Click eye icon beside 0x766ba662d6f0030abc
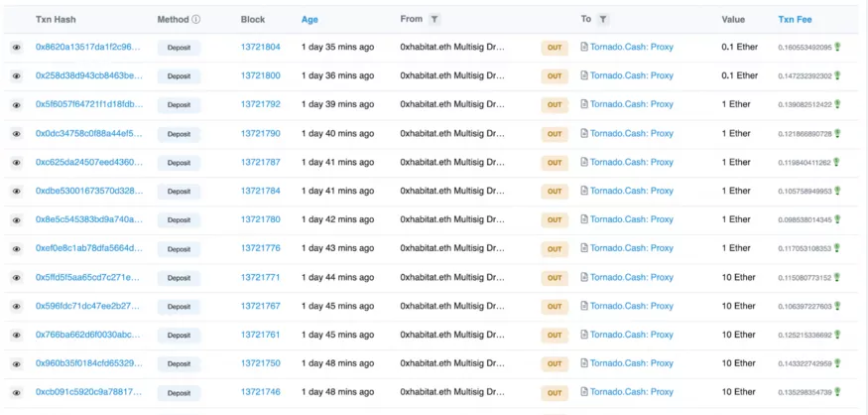 coord(17,336)
